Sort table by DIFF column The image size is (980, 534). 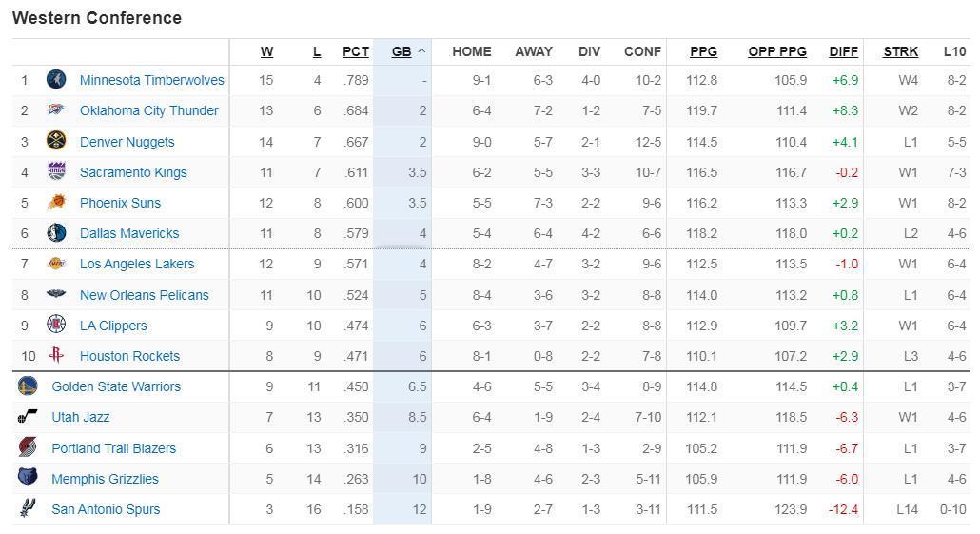[843, 51]
